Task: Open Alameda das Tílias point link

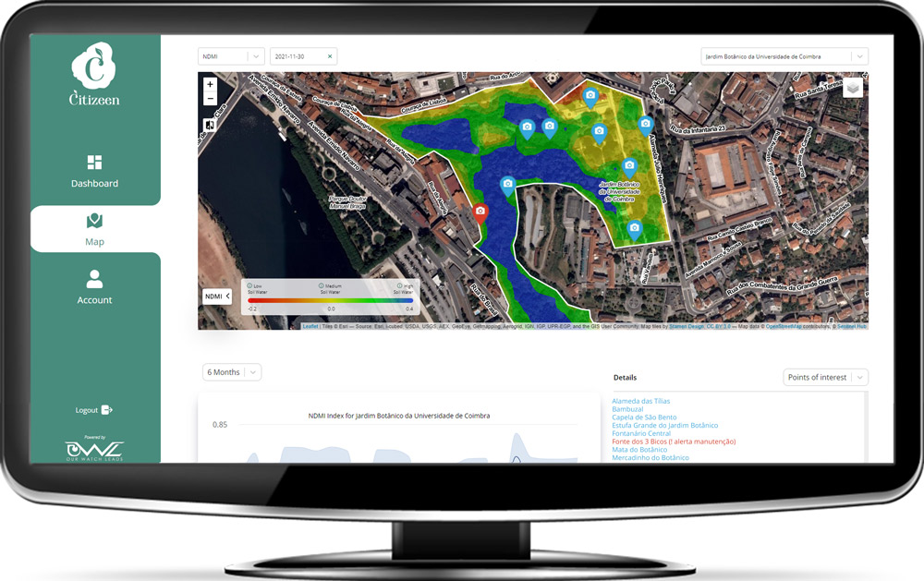Action: (641, 401)
